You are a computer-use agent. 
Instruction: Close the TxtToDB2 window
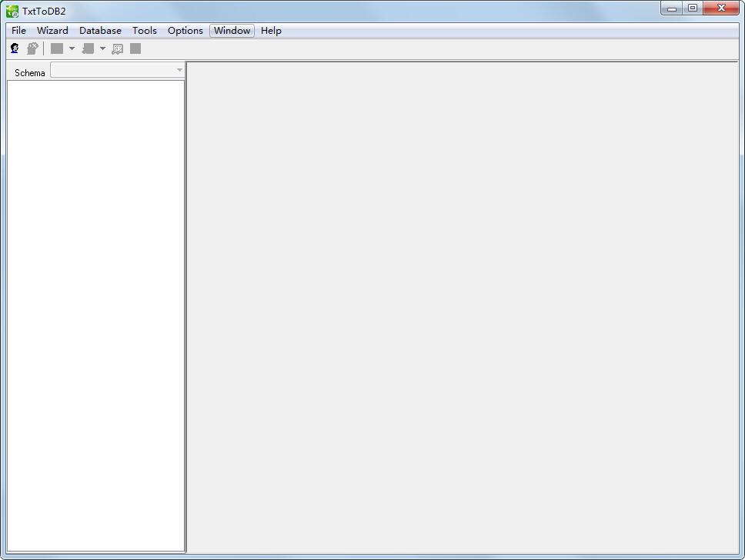click(x=721, y=8)
